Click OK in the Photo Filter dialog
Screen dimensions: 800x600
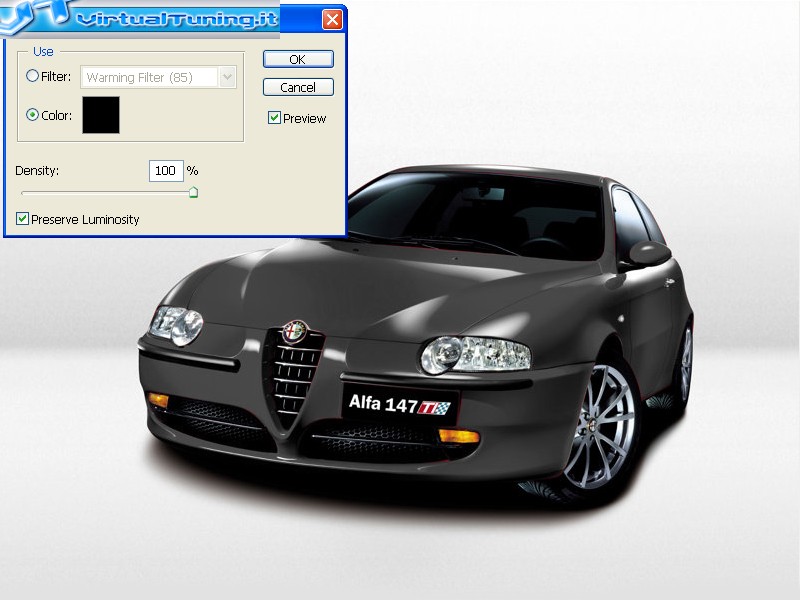coord(298,59)
